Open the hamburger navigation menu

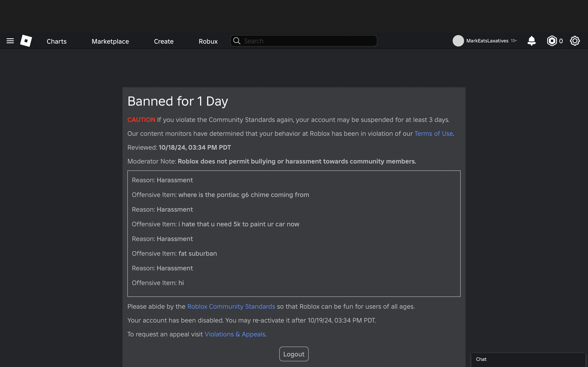pyautogui.click(x=10, y=41)
